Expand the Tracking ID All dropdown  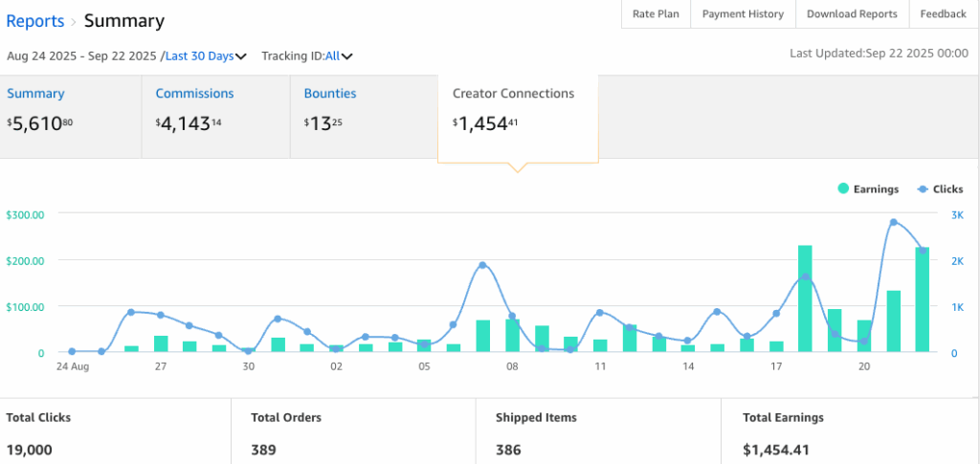tap(339, 56)
